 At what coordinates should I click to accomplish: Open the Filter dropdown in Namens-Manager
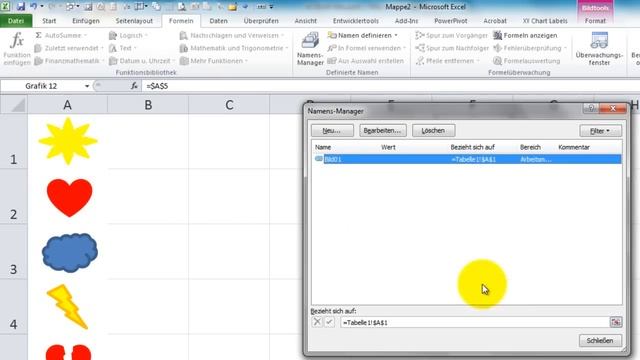click(600, 131)
